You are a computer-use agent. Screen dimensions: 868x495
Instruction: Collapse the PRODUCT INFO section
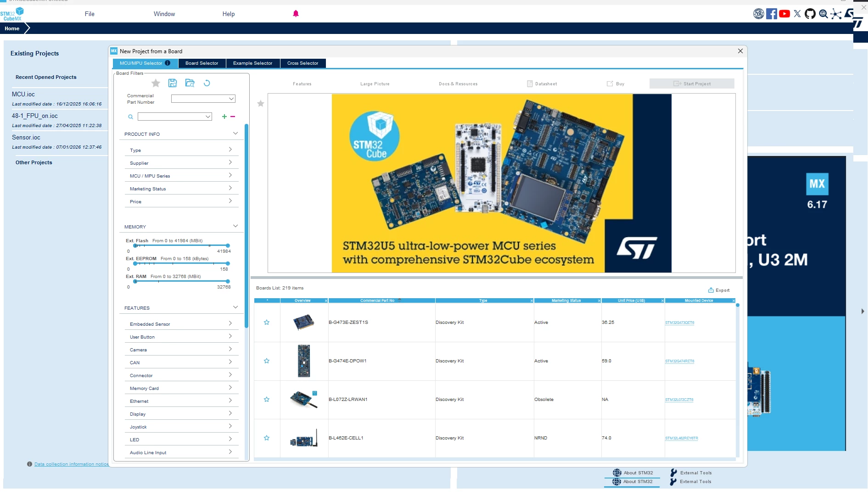pyautogui.click(x=235, y=133)
